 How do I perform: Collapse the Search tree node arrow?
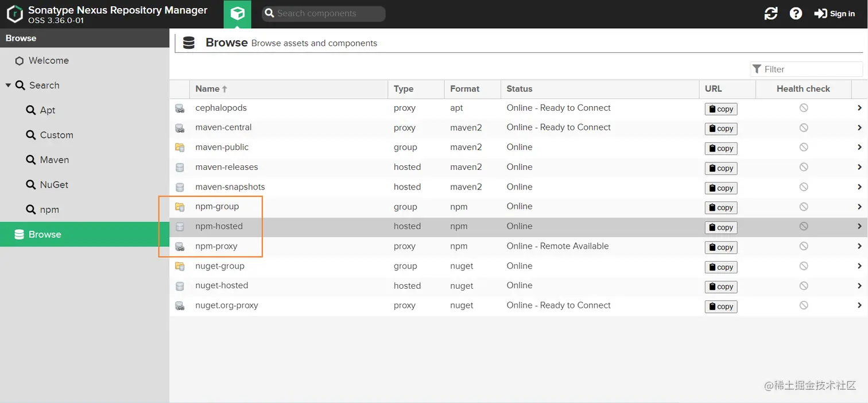8,85
